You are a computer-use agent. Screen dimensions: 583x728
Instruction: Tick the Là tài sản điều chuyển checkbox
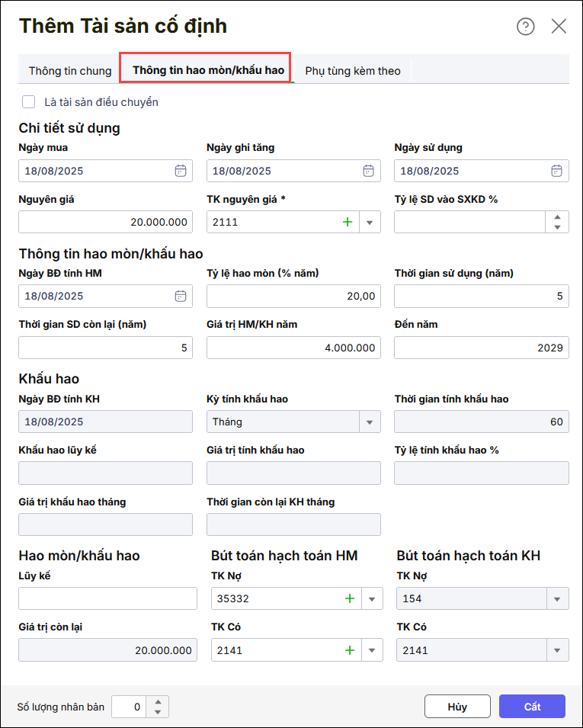pyautogui.click(x=29, y=101)
